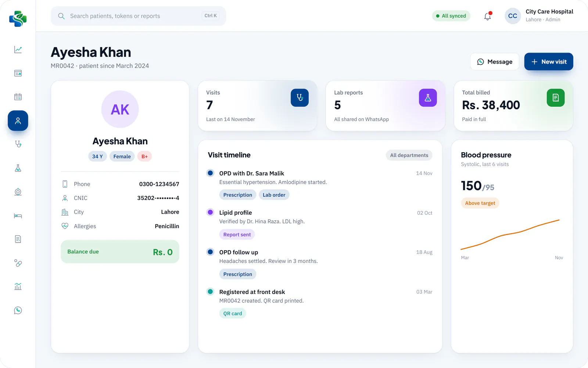Click the Lipid profile timeline entry title

[236, 213]
